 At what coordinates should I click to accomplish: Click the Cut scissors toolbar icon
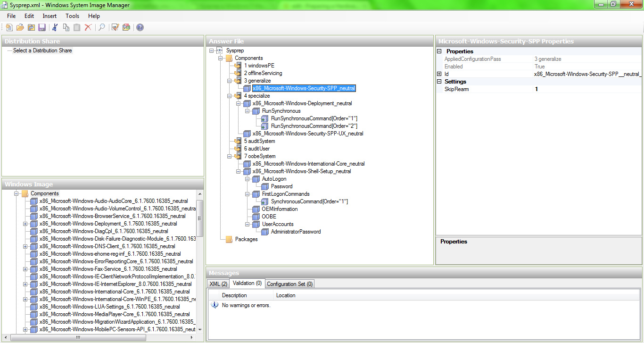55,27
